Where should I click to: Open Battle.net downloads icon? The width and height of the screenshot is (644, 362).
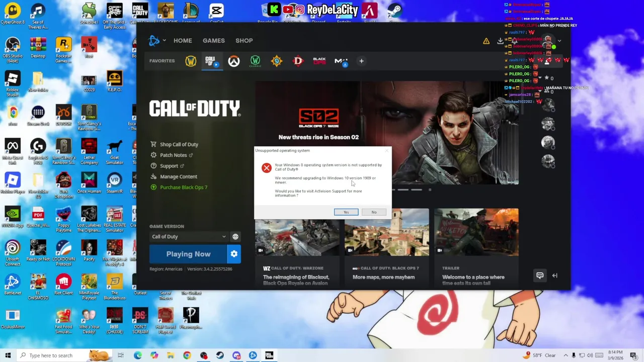click(500, 41)
